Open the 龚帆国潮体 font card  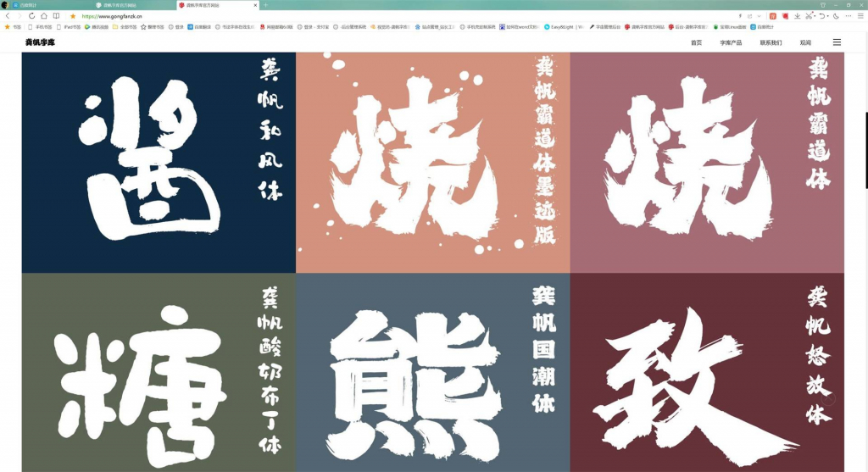[x=433, y=372]
